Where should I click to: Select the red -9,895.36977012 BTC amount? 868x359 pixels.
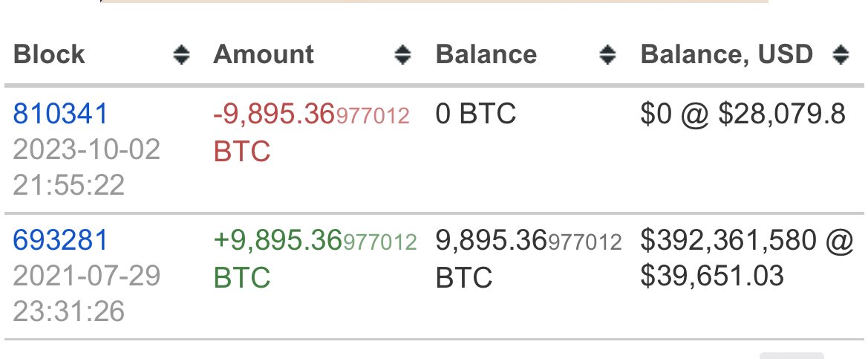pos(311,115)
